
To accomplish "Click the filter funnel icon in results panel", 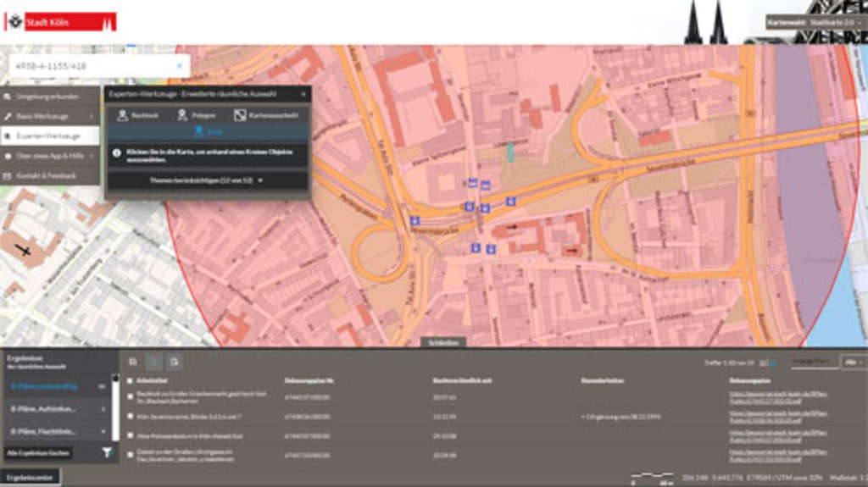I will point(107,453).
